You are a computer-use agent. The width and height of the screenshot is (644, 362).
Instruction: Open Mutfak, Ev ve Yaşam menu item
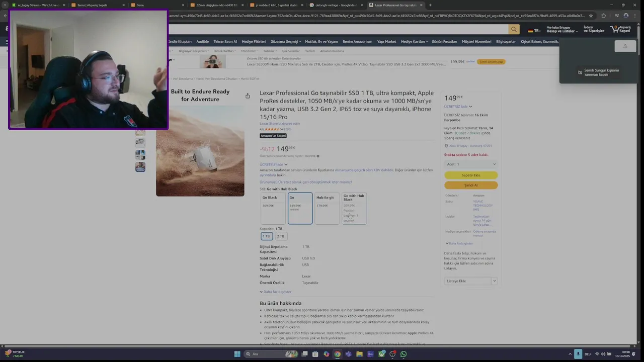[x=321, y=42]
